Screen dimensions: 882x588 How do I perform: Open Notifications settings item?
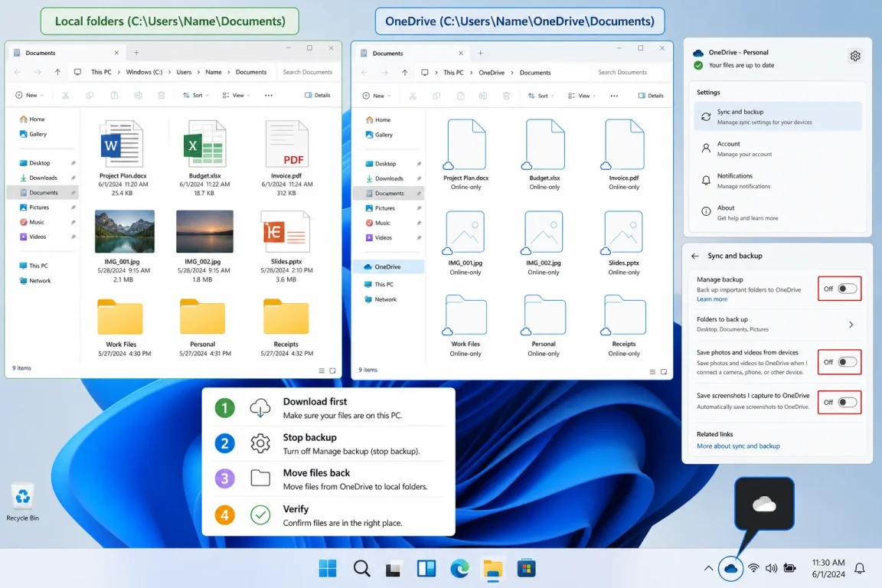[x=778, y=181]
